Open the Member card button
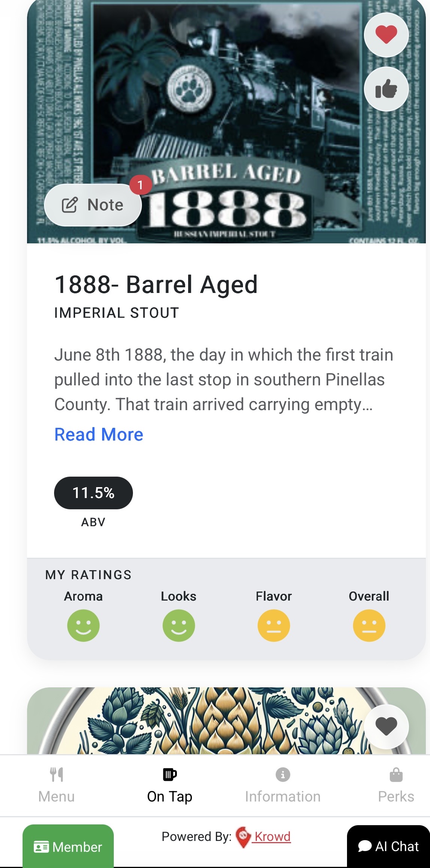430x868 pixels. point(68,847)
